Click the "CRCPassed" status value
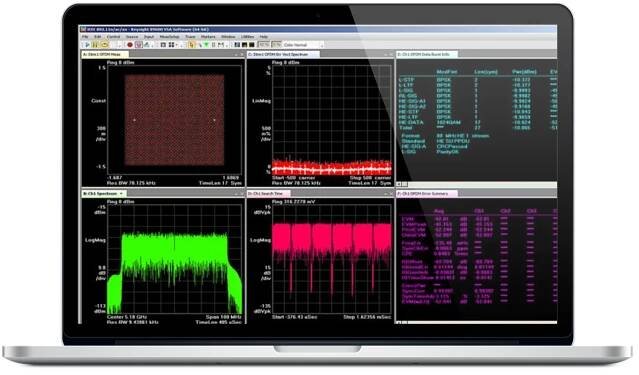The image size is (639, 375). (x=452, y=146)
